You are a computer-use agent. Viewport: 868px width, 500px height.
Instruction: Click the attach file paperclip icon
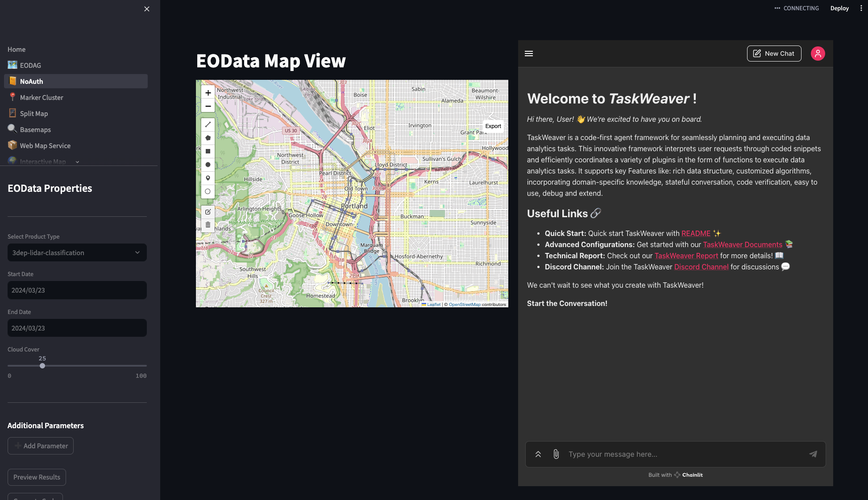(x=556, y=454)
